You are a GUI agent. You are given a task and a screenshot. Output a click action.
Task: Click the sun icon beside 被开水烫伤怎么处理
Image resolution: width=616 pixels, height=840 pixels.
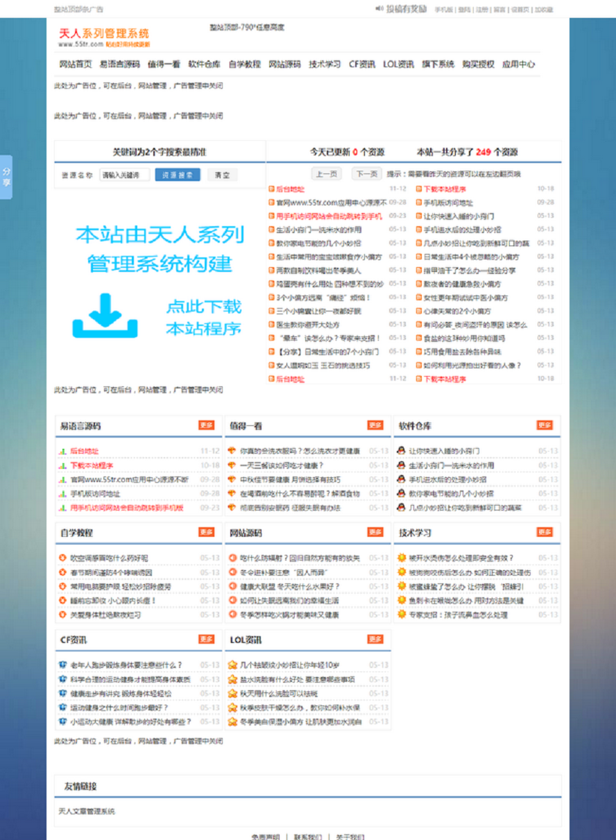point(401,558)
